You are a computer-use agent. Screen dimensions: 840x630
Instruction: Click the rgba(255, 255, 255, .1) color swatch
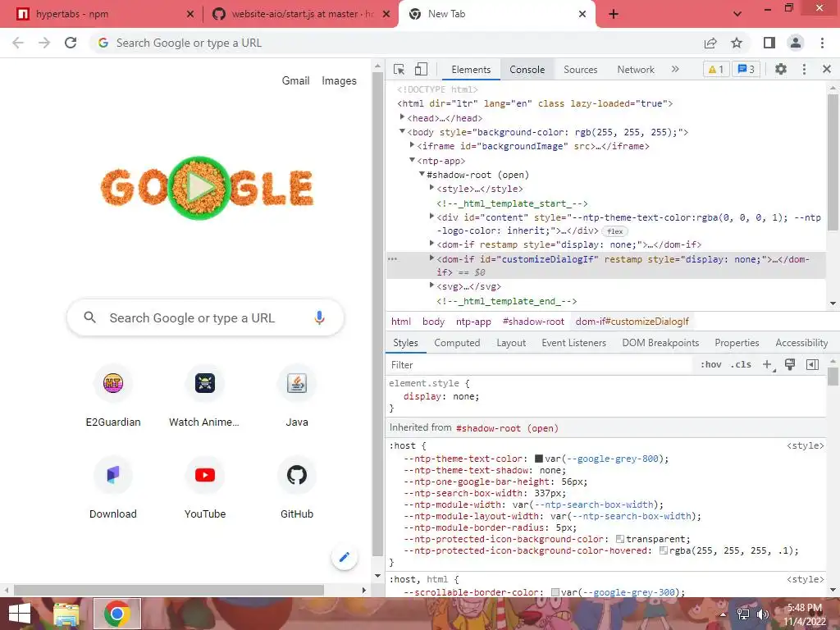(x=663, y=550)
